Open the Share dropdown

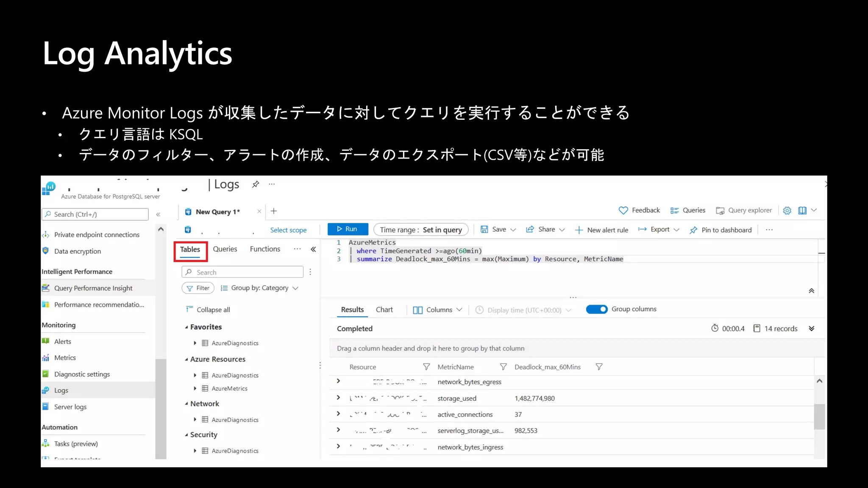[545, 229]
